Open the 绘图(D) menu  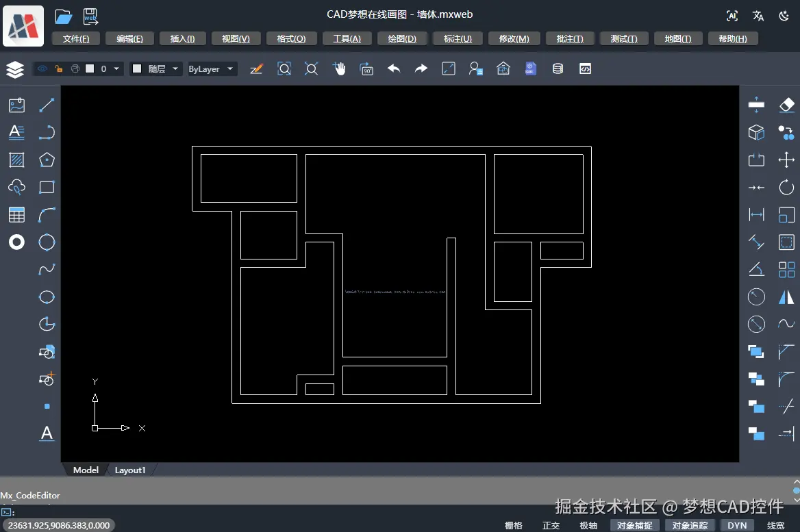point(402,39)
